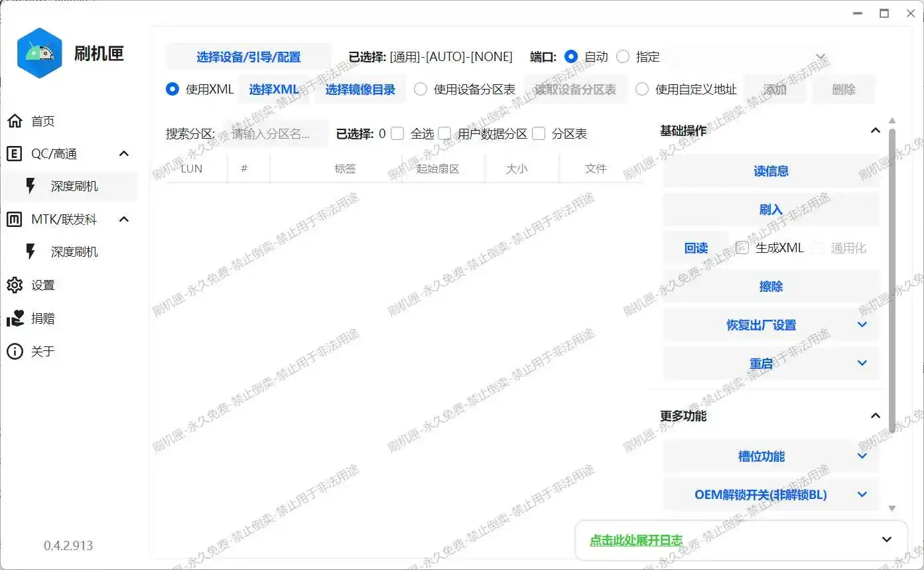Click lightning icon under QC/高通 深度刷机
This screenshot has height=570, width=924.
coord(31,186)
